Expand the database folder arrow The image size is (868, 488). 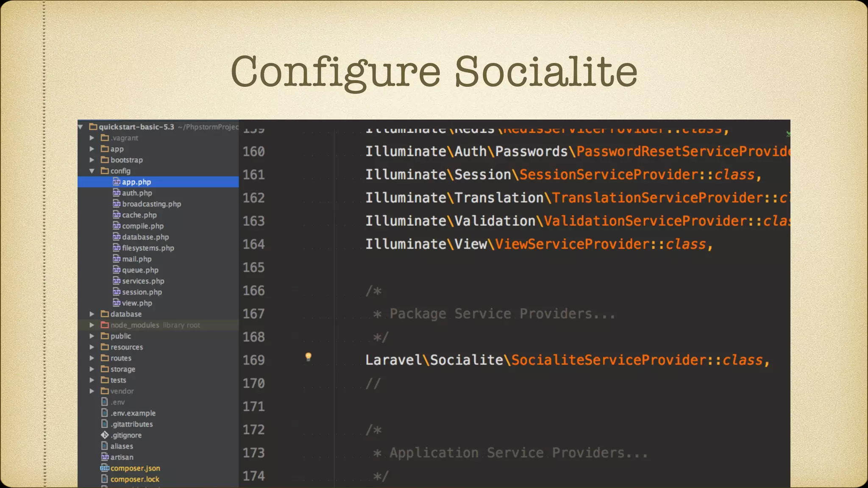tap(92, 314)
